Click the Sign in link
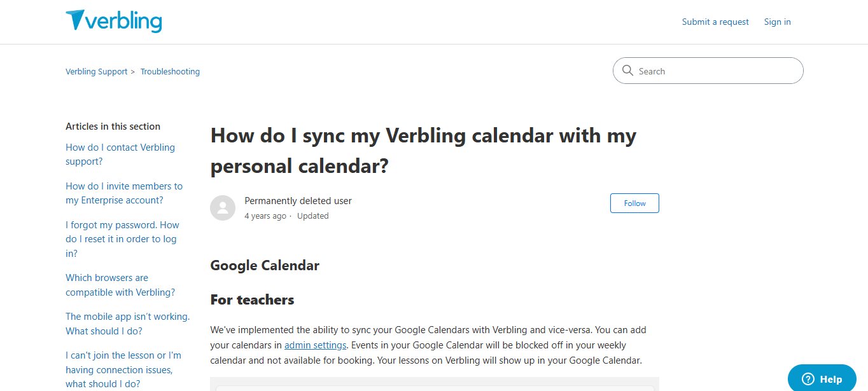The image size is (868, 391). 777,21
